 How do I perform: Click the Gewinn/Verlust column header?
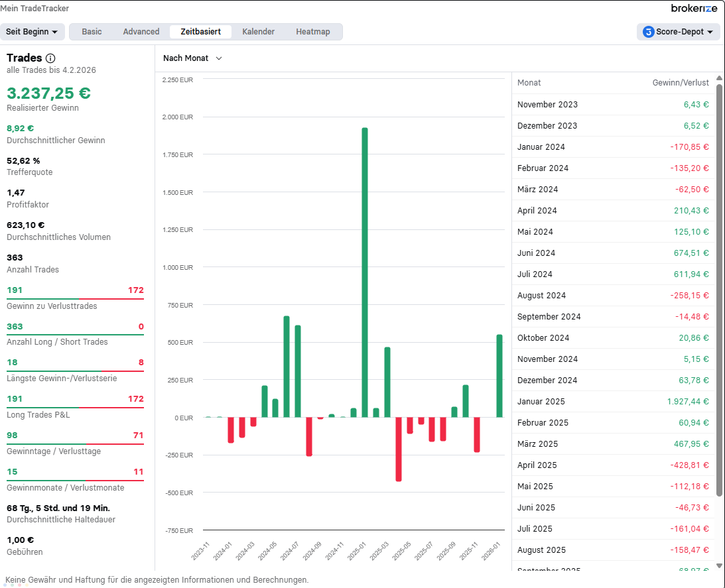tap(681, 83)
